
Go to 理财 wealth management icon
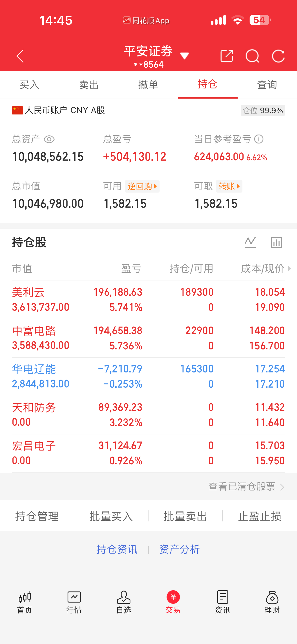tap(272, 602)
